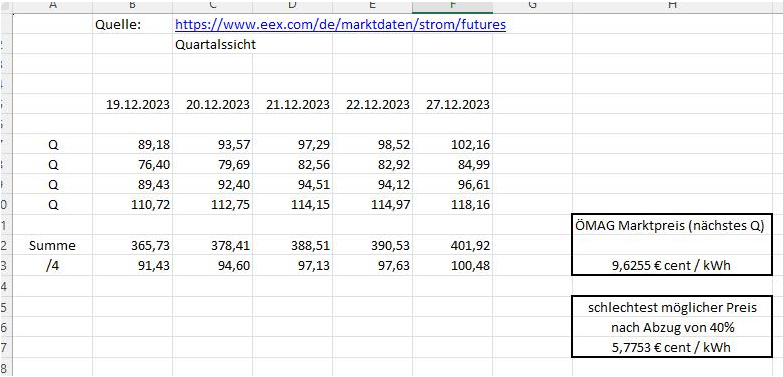Select column F header

pos(452,5)
